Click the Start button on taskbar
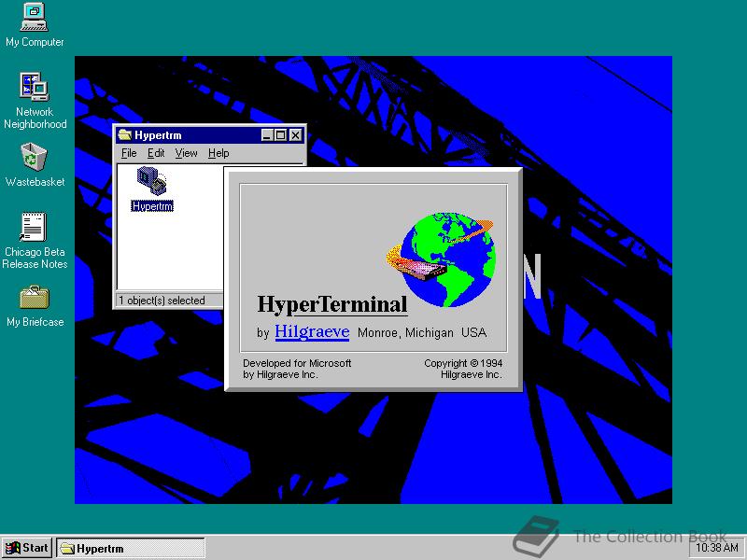The width and height of the screenshot is (747, 560). [27, 548]
